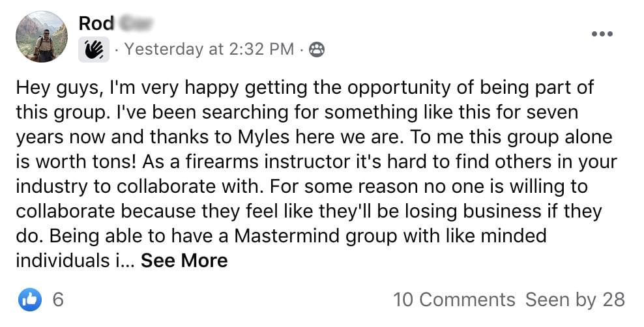Open the "Yesterday at 2:32 PM" timestamp

(x=209, y=50)
